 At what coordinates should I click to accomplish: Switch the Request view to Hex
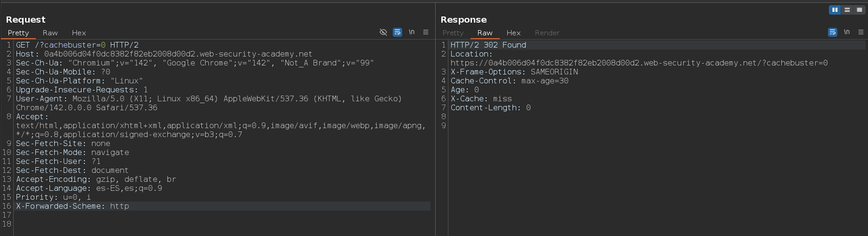[x=79, y=33]
